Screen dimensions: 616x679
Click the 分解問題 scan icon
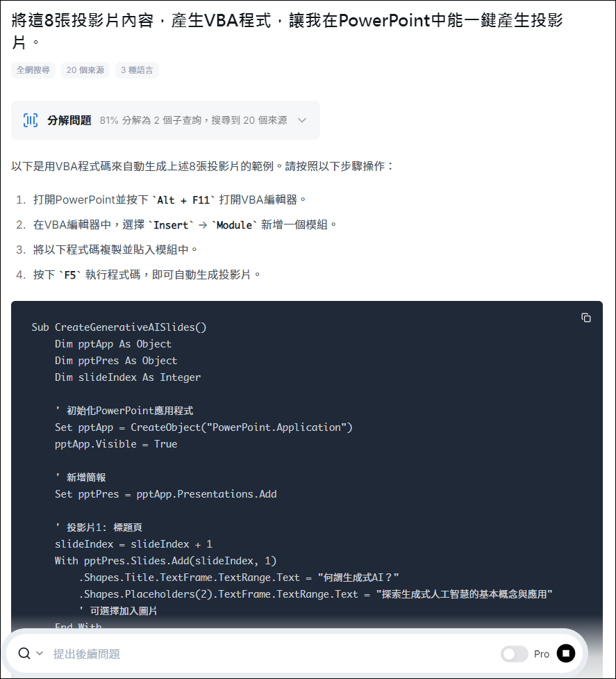tap(31, 120)
